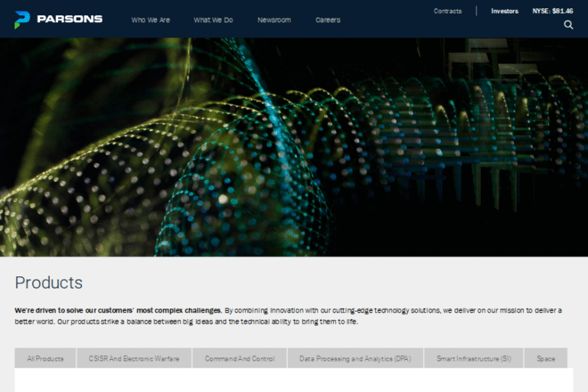
Task: Open the search magnifier icon
Action: [568, 24]
